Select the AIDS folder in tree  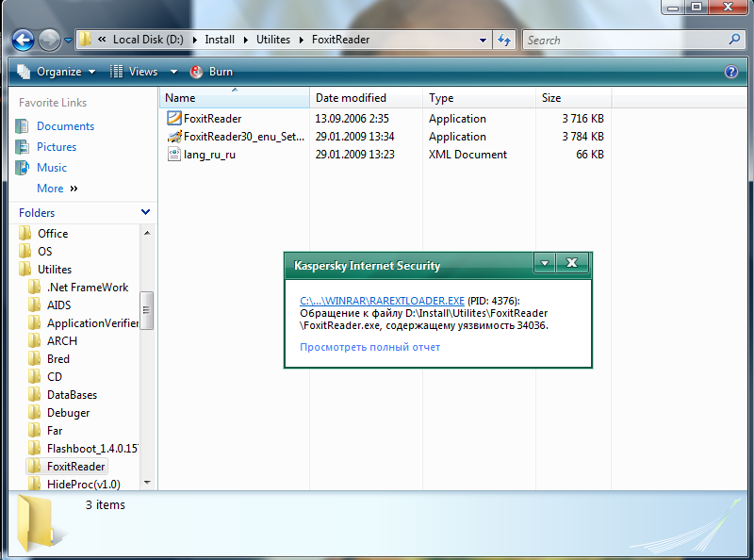tap(58, 305)
